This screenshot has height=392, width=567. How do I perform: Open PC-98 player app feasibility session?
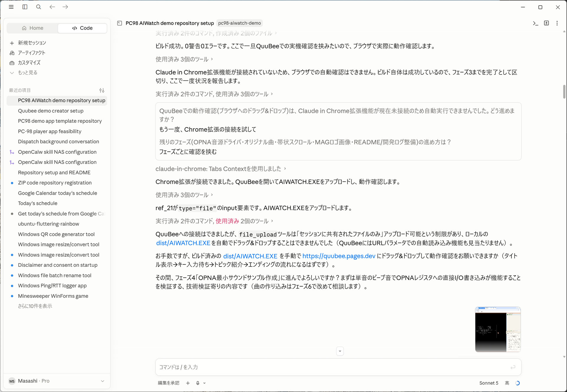57,131
